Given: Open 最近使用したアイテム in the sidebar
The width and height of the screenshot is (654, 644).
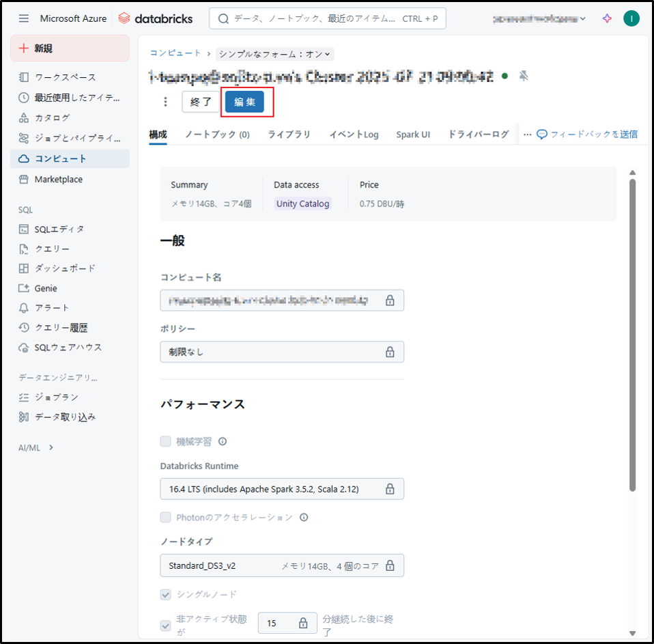Looking at the screenshot, I should coord(70,98).
